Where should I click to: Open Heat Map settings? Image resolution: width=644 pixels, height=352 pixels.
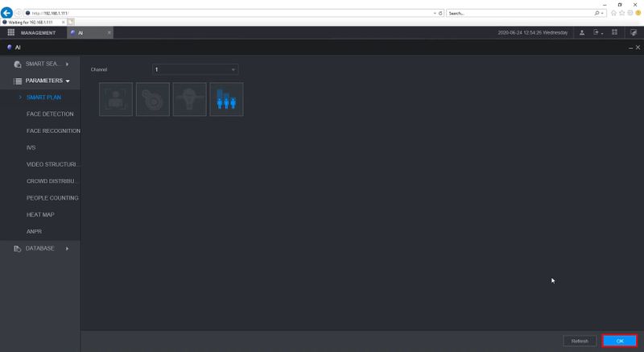coord(41,215)
